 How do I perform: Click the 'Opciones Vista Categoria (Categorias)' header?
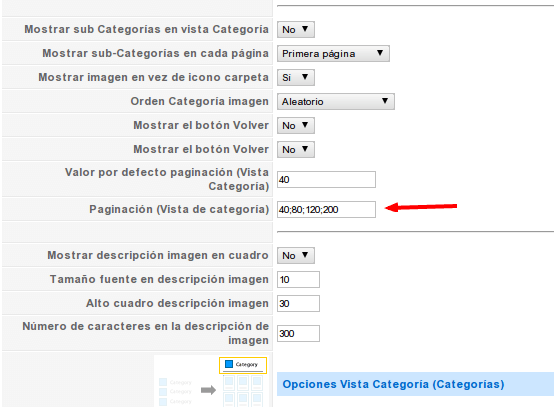point(415,384)
